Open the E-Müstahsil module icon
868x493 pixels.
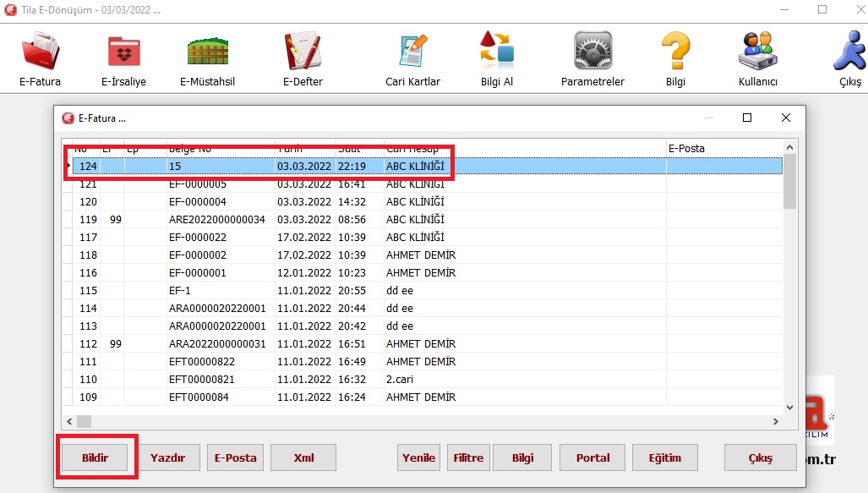[207, 51]
